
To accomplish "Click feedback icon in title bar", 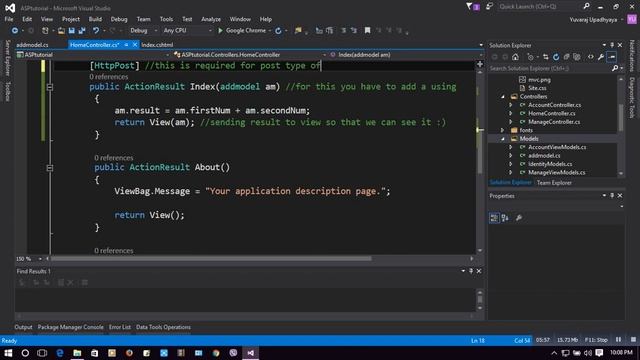I will [x=489, y=7].
